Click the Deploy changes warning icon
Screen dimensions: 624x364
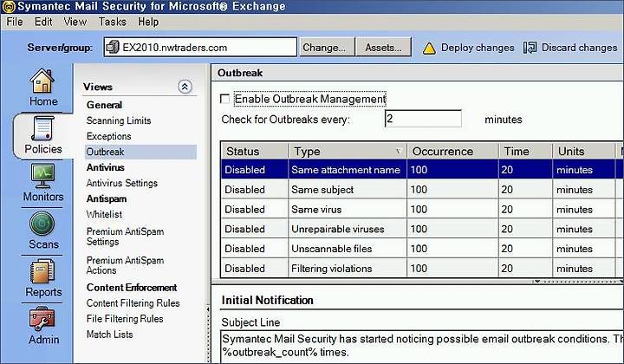tap(429, 49)
